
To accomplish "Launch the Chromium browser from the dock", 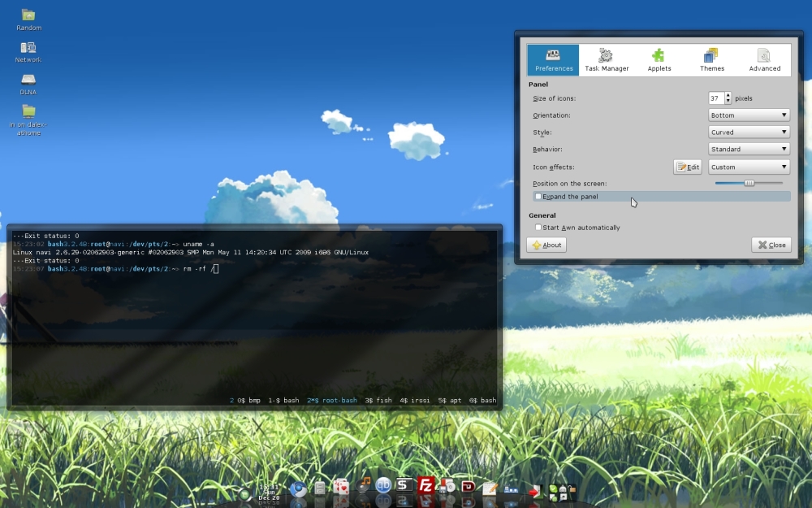I will pyautogui.click(x=298, y=489).
